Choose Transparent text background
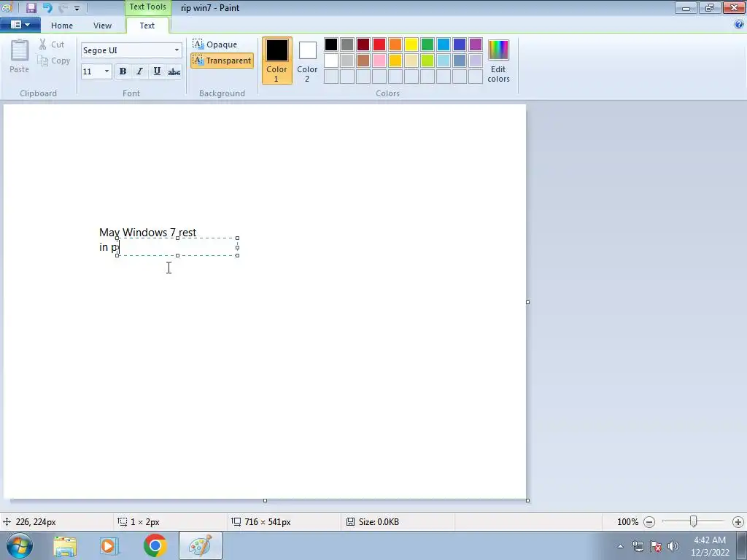Viewport: 747px width, 560px height. coord(222,61)
